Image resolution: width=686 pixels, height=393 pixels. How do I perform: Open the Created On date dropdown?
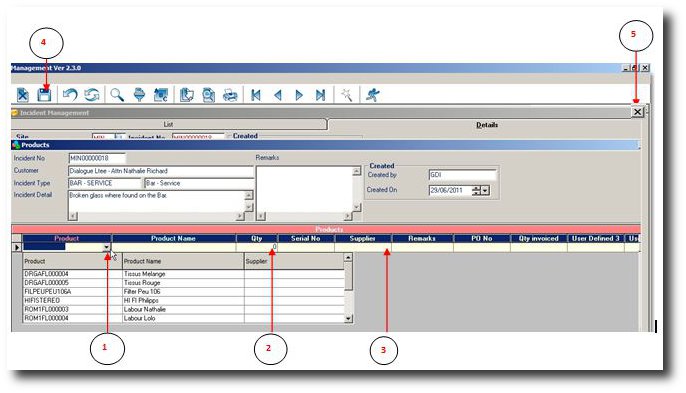[x=485, y=190]
